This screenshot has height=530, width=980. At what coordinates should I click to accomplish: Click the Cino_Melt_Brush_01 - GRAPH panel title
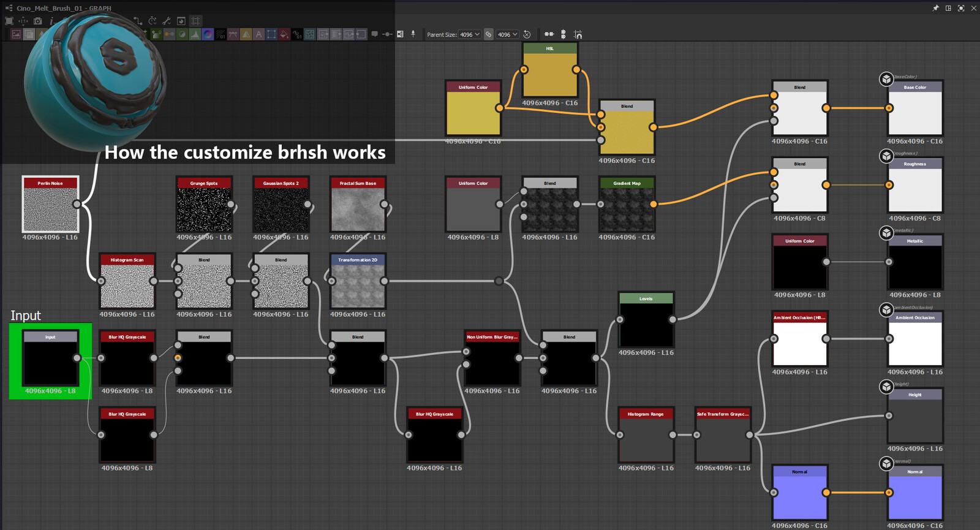[x=64, y=8]
